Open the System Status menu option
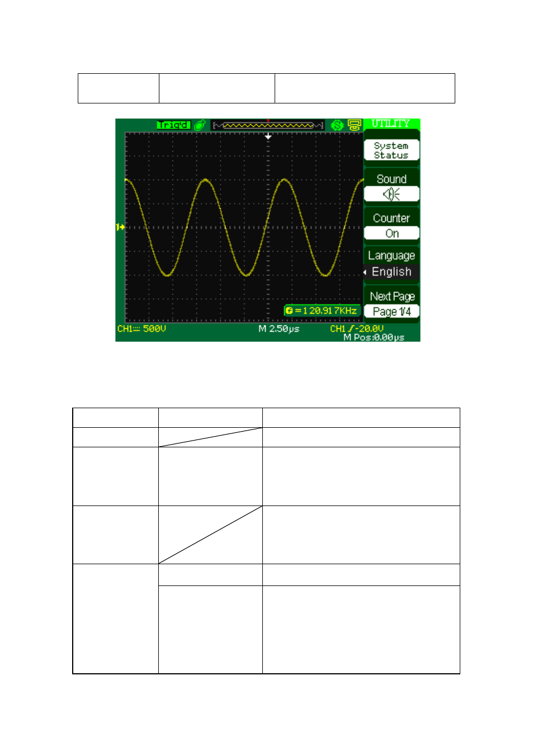 coord(392,150)
